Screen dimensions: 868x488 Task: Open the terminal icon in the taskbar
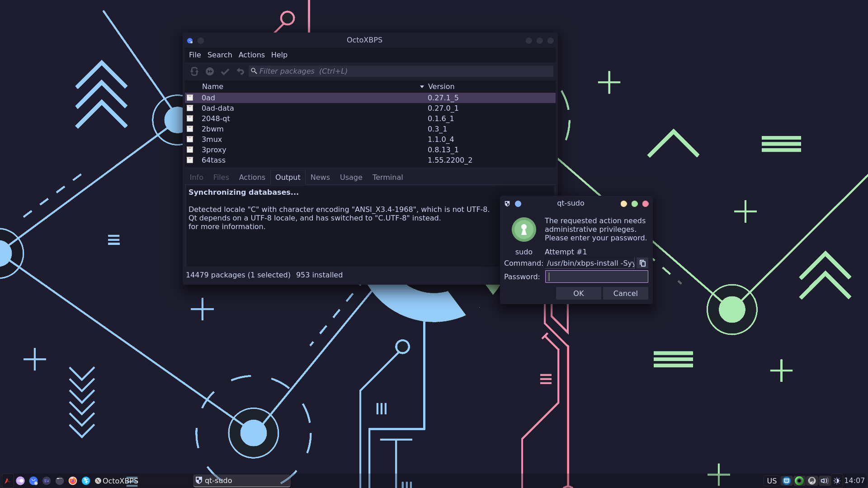tap(60, 481)
